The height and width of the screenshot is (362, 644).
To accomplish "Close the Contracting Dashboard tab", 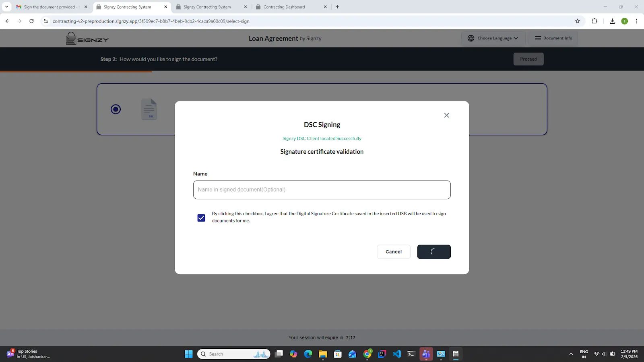I will click(x=325, y=7).
